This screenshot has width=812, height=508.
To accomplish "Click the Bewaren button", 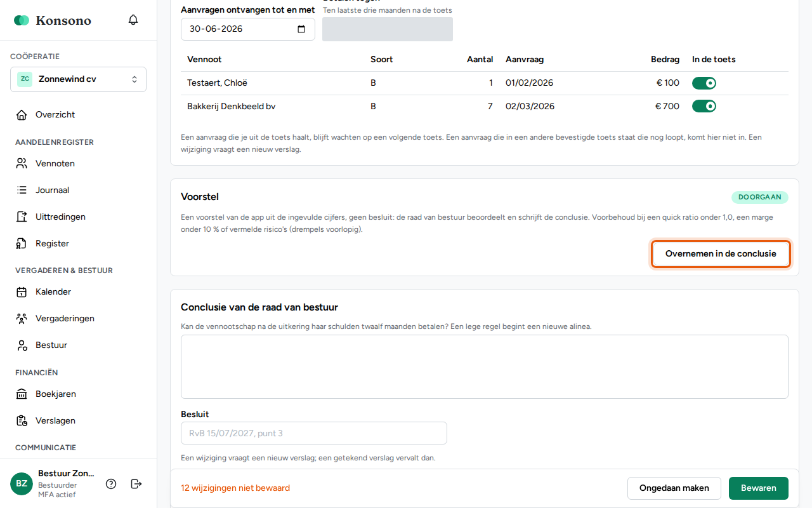I will coord(759,488).
